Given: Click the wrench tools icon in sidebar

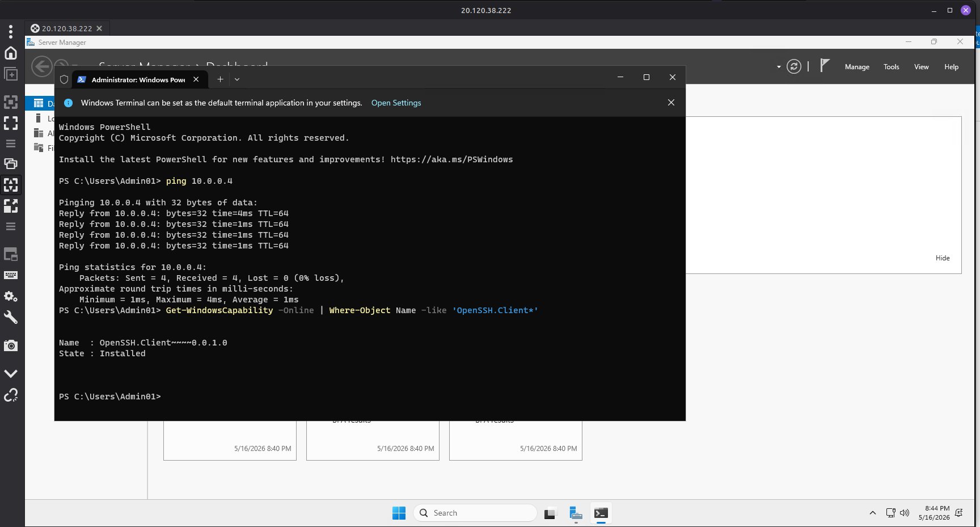Looking at the screenshot, I should pos(11,317).
